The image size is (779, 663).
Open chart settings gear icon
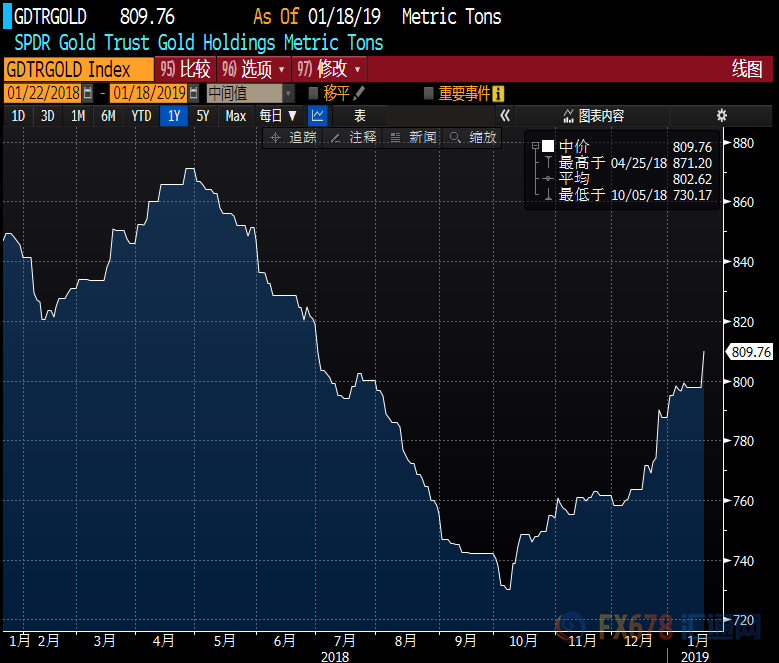tap(721, 116)
